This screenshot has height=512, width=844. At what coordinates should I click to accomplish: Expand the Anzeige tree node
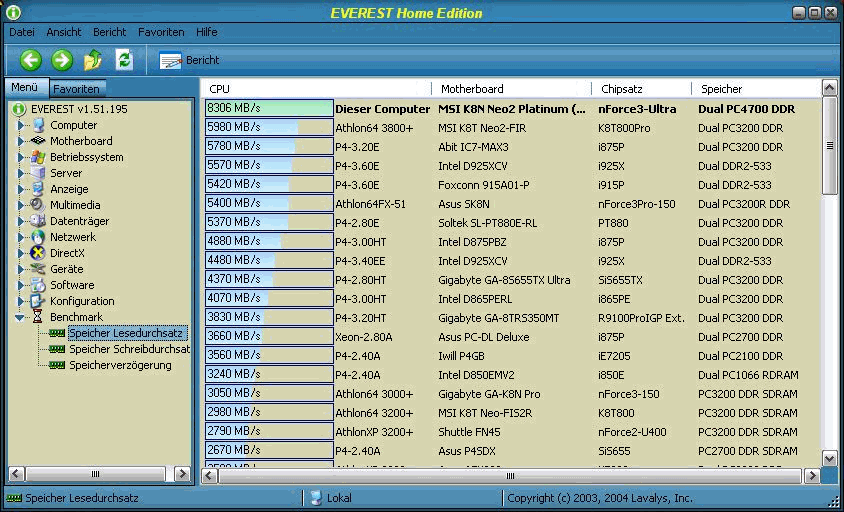[21, 189]
